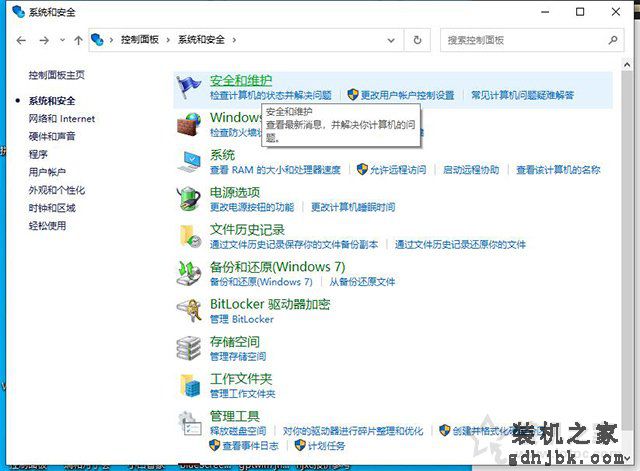Go back with the left arrow
This screenshot has height=471, width=640.
21,40
